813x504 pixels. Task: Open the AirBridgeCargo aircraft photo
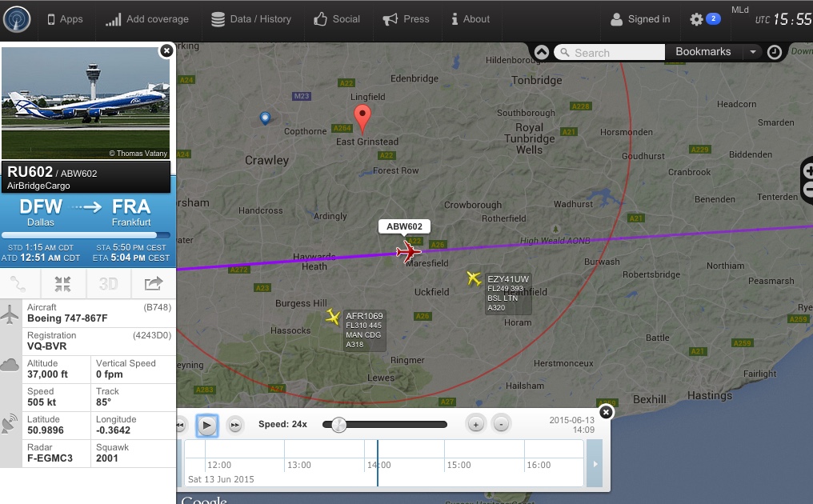click(x=86, y=103)
